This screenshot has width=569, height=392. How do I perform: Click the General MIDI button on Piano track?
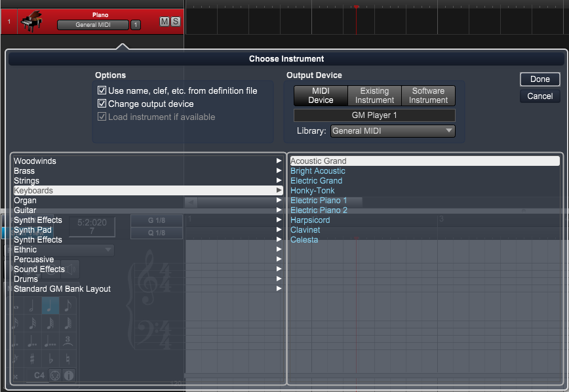[92, 25]
